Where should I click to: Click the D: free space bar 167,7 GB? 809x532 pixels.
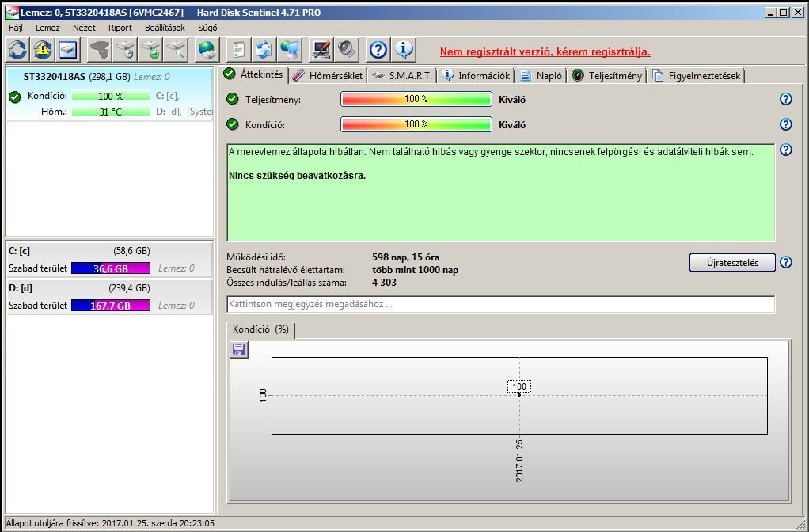(110, 306)
